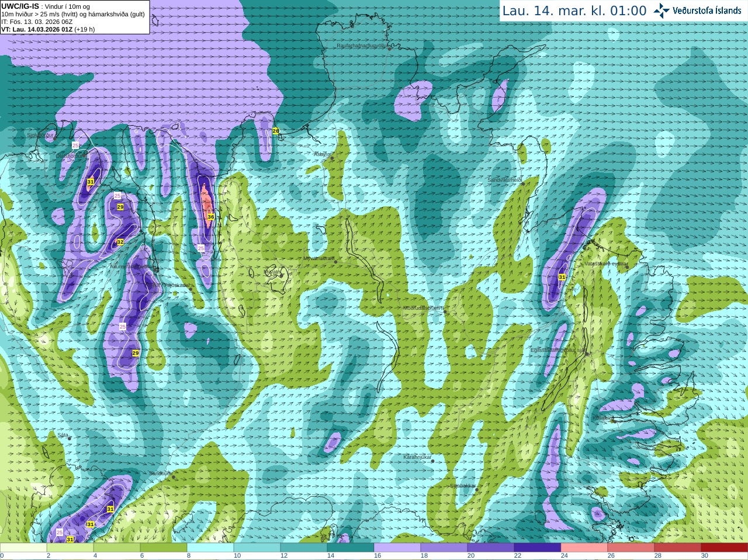This screenshot has height=560, width=748.
Task: Click the yellow 36 peak gust label
Action: tap(211, 217)
